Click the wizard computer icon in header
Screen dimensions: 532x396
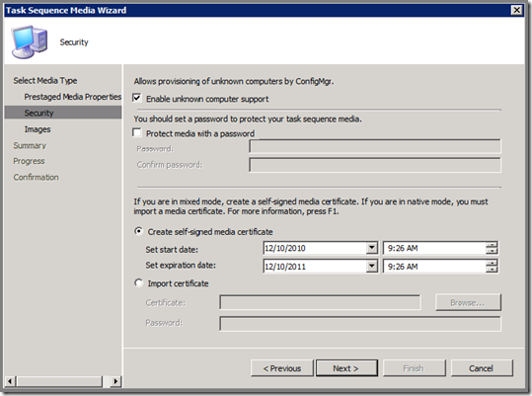point(30,41)
